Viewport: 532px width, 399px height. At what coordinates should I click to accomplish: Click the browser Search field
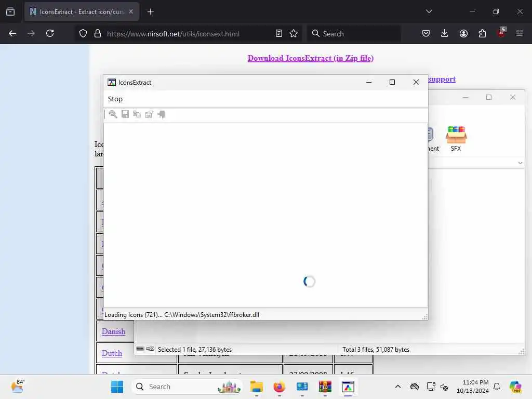[354, 34]
